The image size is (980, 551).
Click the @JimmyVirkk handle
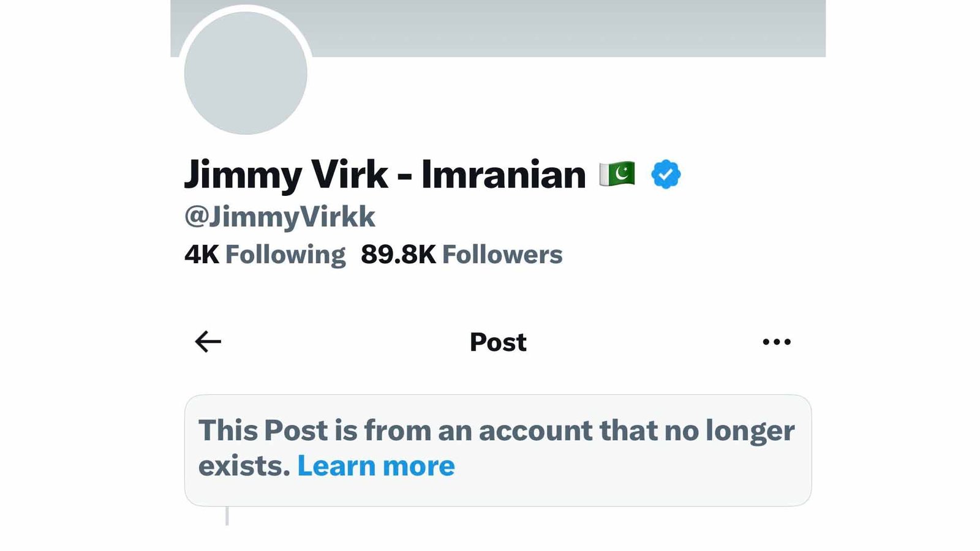click(x=280, y=217)
